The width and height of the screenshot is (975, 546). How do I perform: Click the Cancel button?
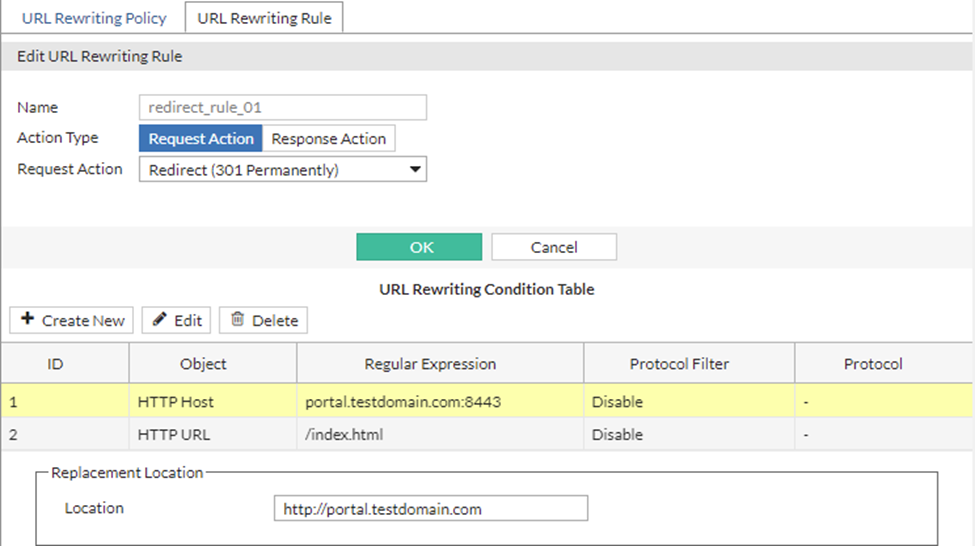(553, 247)
